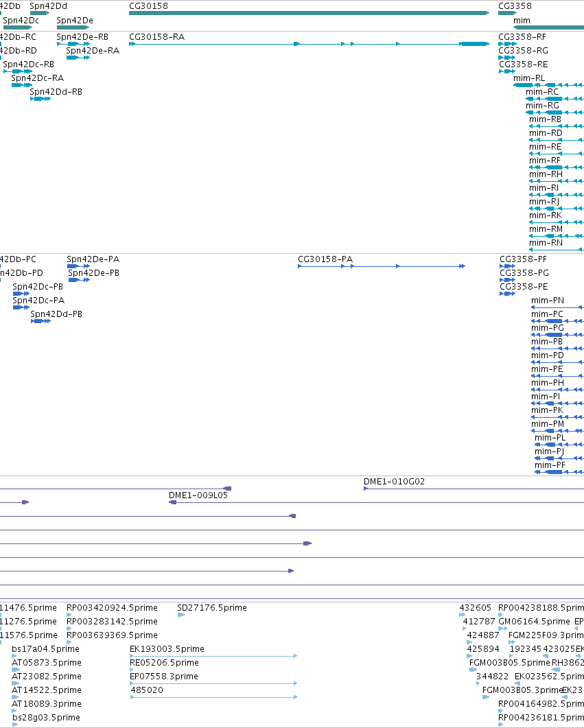Viewport: 584px width, 728px height.
Task: Click the SD27176.5prime EST label
Action: click(x=212, y=608)
